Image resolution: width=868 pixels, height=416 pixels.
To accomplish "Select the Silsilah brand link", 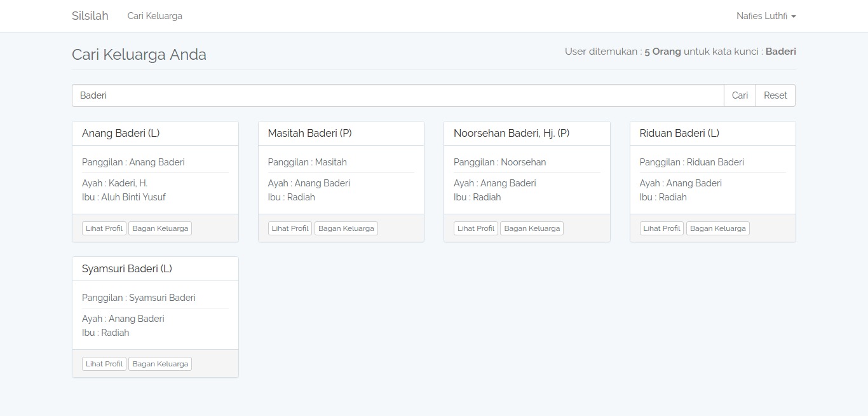I will tap(90, 15).
